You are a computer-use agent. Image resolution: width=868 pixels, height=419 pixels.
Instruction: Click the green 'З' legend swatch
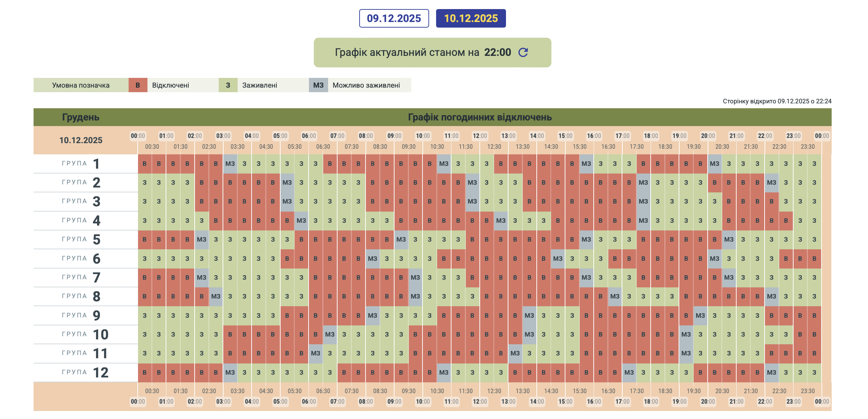(x=228, y=85)
